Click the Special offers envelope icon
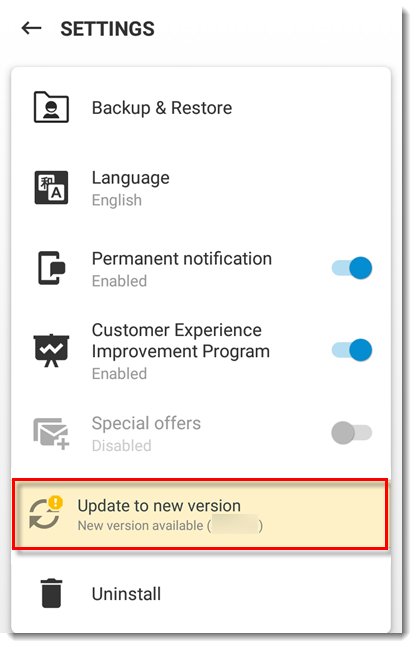 [x=51, y=434]
